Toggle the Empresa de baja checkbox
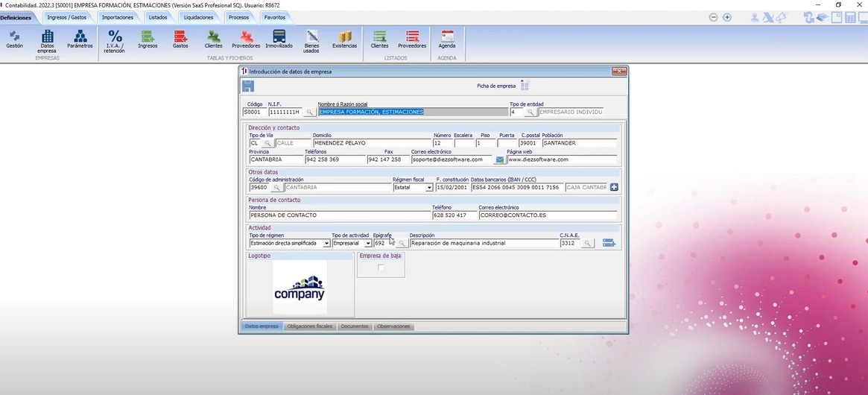Screen dimensions: 868x395 [x=380, y=268]
